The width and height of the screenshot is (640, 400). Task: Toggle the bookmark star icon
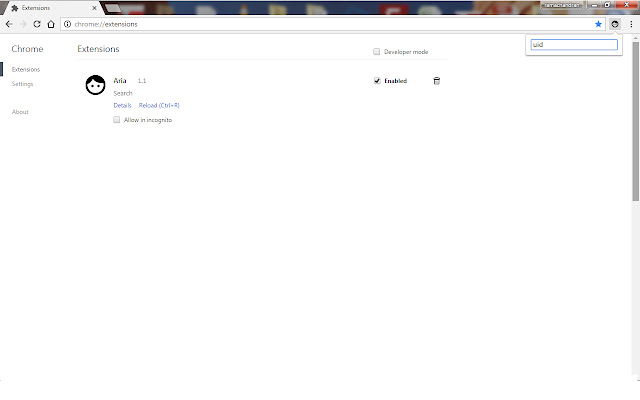point(598,24)
